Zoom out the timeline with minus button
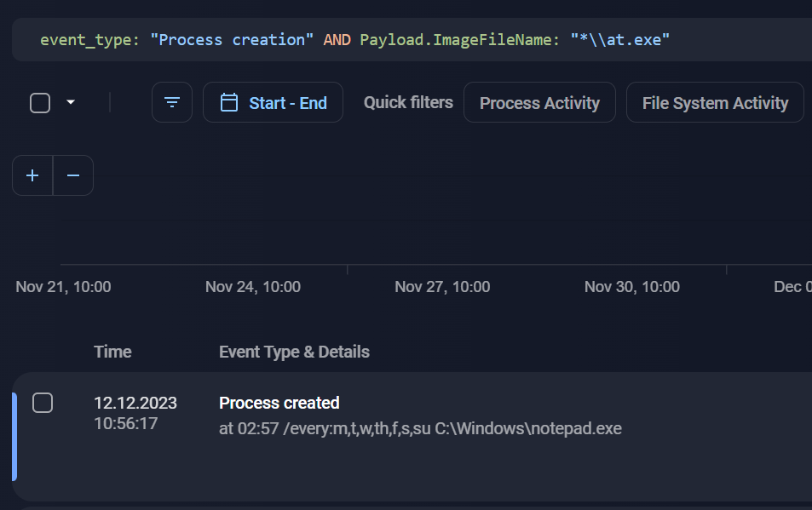 pyautogui.click(x=73, y=175)
